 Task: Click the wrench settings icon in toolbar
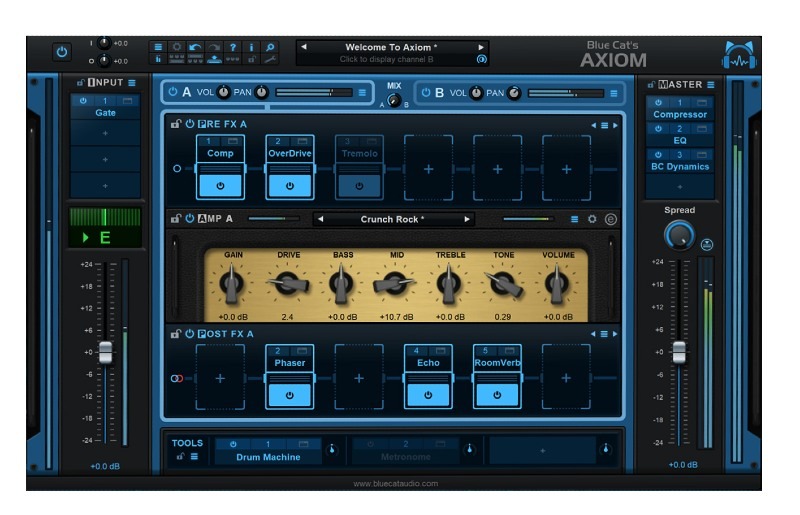pos(270,60)
